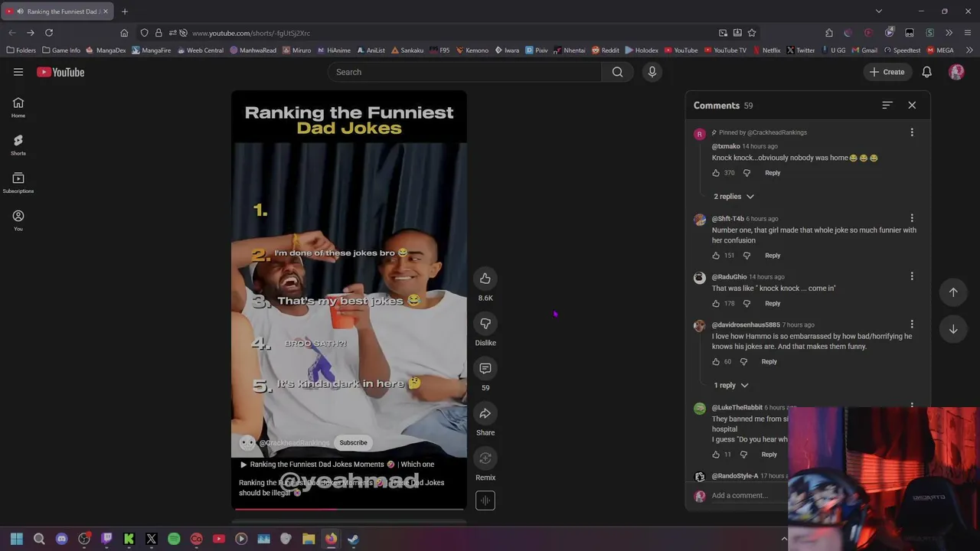This screenshot has height=551, width=980.
Task: Open Discord from the taskbar
Action: [62, 539]
